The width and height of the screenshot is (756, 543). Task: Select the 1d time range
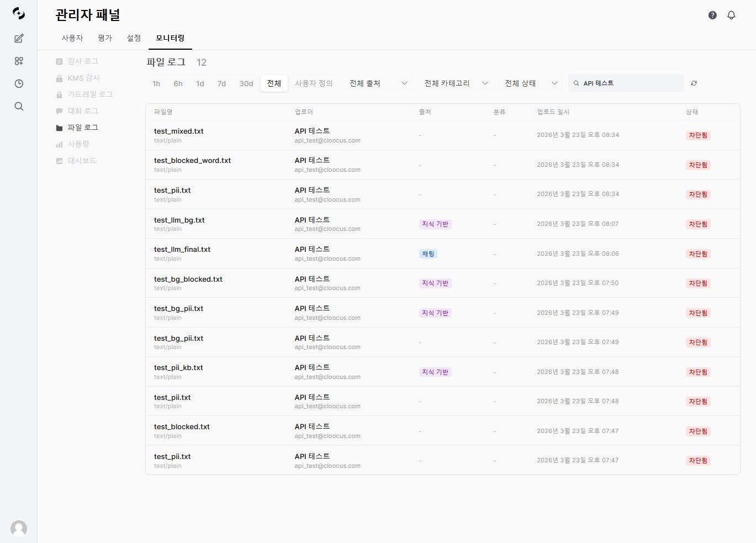(x=200, y=83)
